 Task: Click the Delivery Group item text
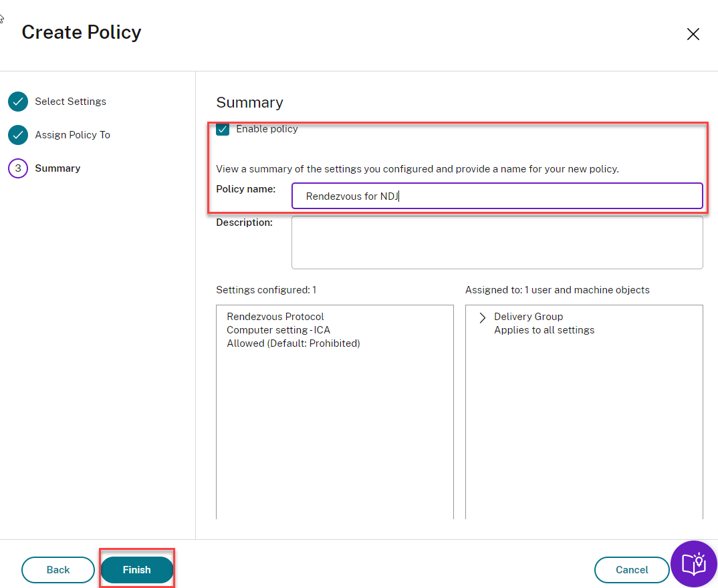[528, 317]
